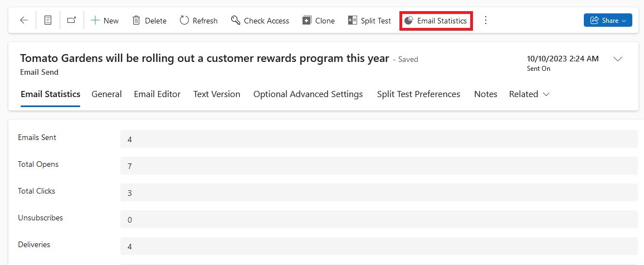Click the Emails Sent field showing 4

tap(379, 139)
